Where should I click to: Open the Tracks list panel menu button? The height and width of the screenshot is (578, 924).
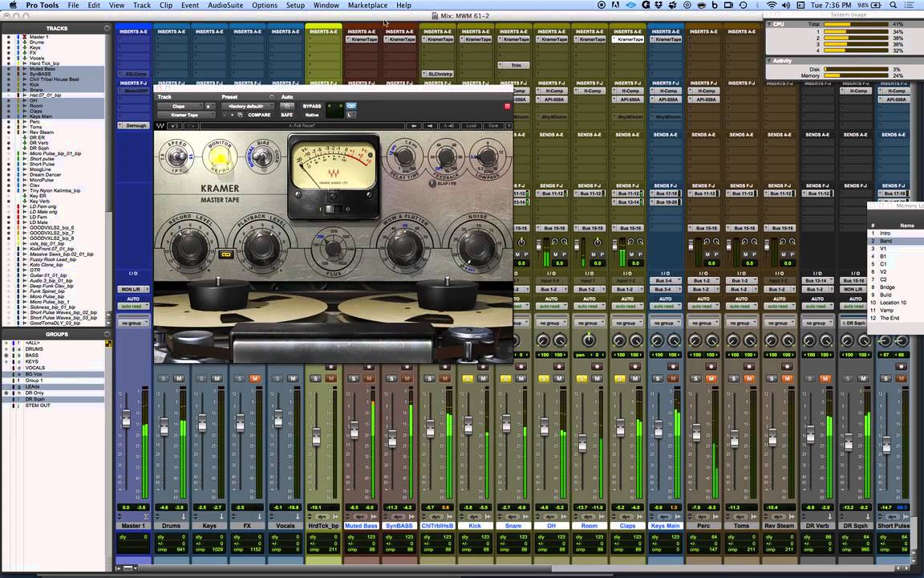(x=107, y=28)
